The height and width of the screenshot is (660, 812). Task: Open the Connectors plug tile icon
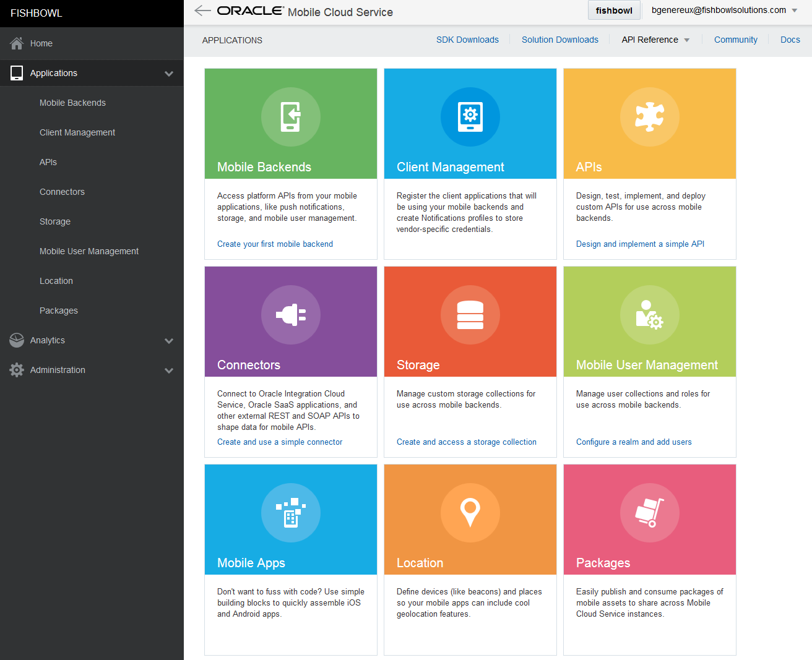291,315
